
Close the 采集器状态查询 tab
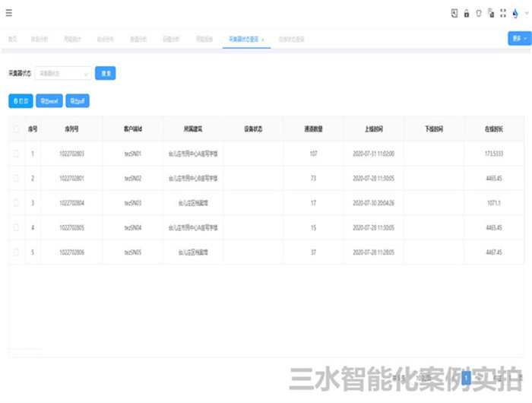pos(263,39)
